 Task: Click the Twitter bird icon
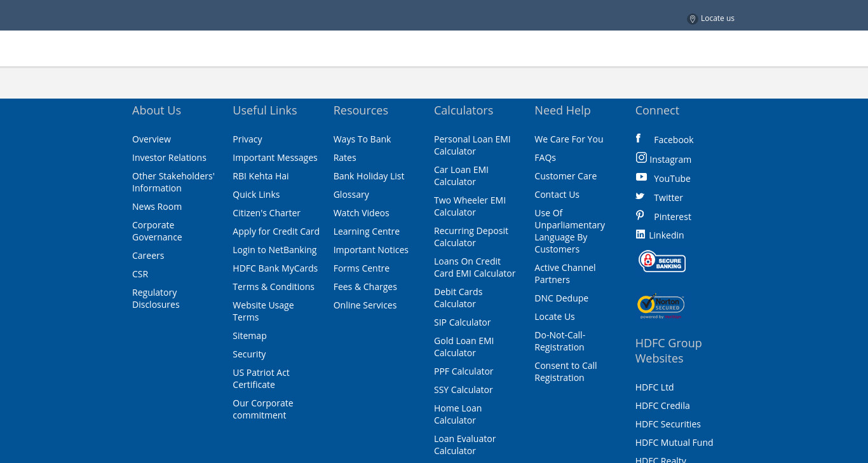tap(640, 196)
